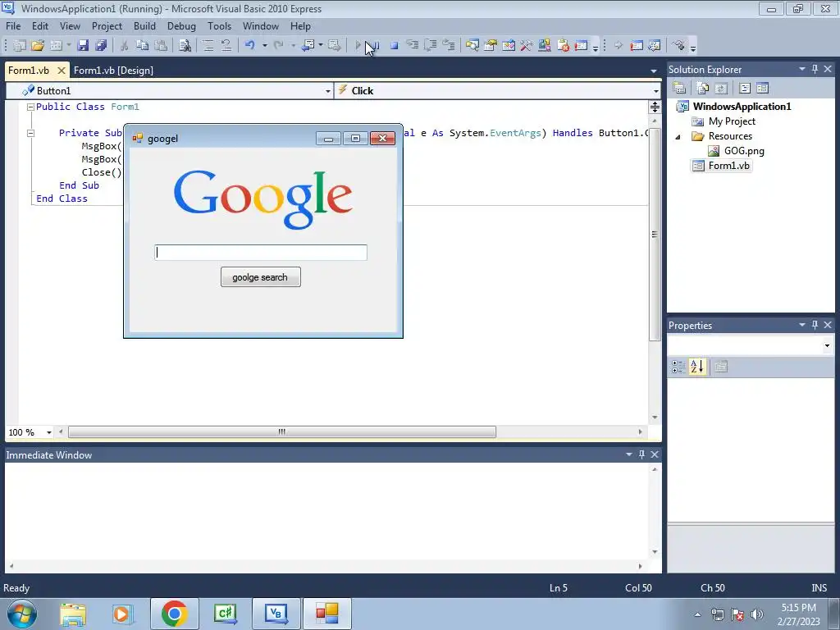Click the Step Out debug icon
This screenshot has height=630, width=840.
[449, 46]
